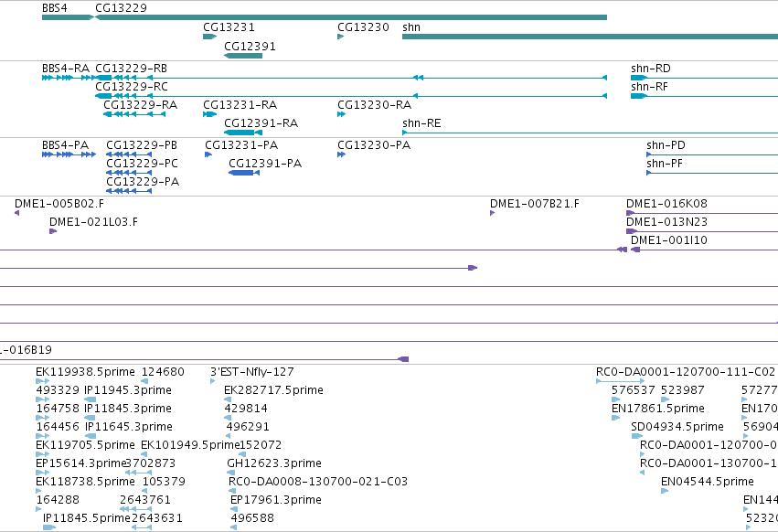Select the EST labeled 124680
This screenshot has width=778, height=532.
(144, 381)
